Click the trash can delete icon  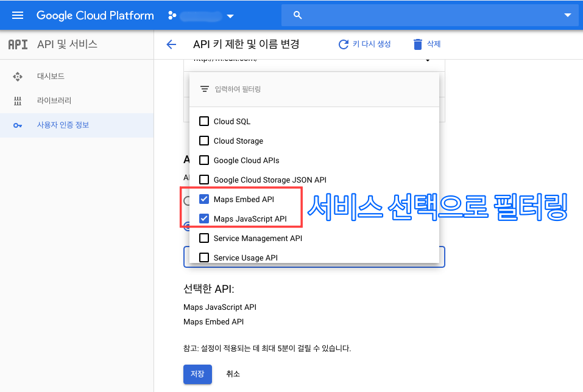tap(417, 44)
